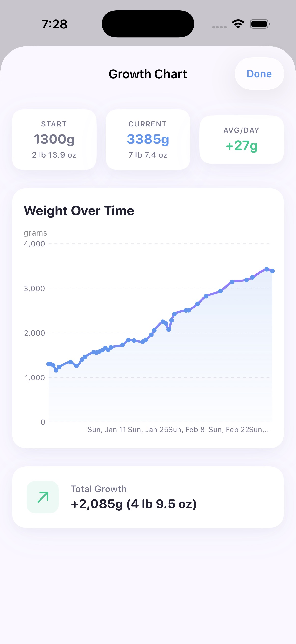The height and width of the screenshot is (644, 296).
Task: Tap the Done button
Action: [x=259, y=74]
